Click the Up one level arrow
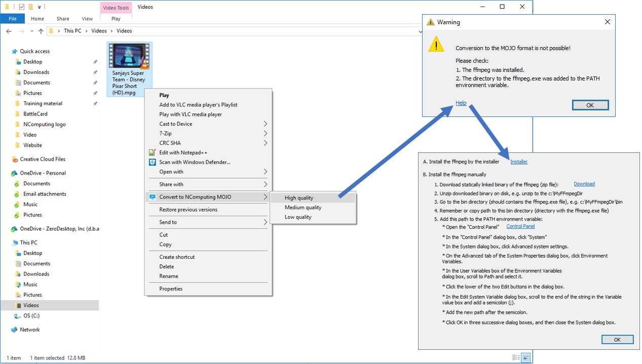The width and height of the screenshot is (642, 364). point(41,31)
